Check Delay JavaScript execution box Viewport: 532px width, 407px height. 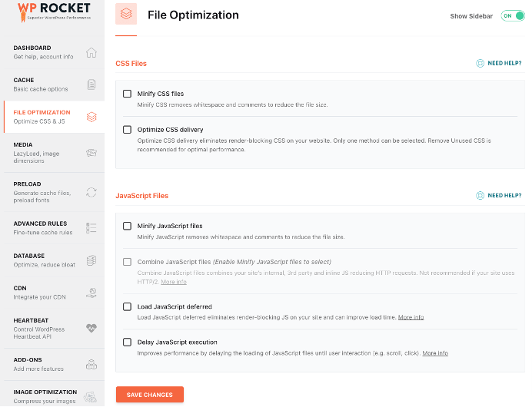point(128,342)
